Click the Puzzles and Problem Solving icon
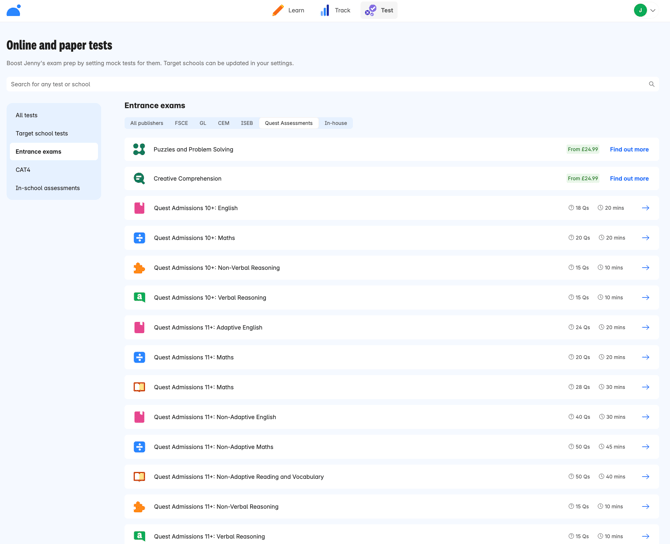The width and height of the screenshot is (670, 544). [x=139, y=149]
